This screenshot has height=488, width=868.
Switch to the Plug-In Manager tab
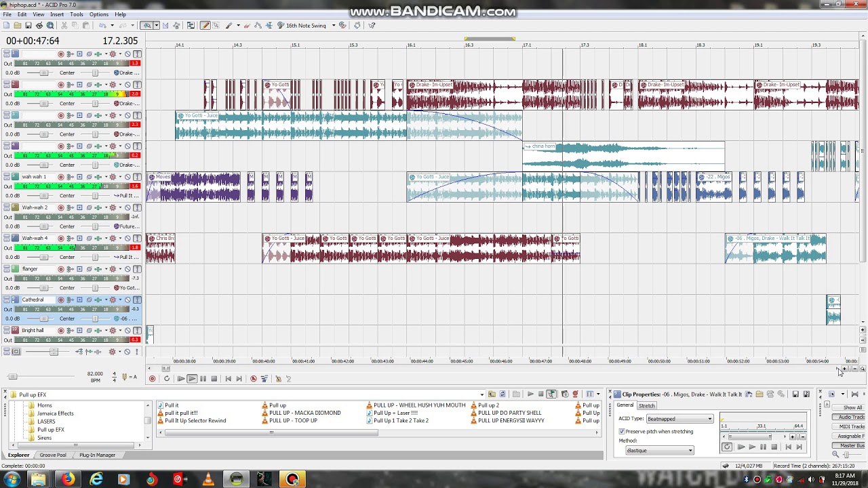tap(97, 455)
